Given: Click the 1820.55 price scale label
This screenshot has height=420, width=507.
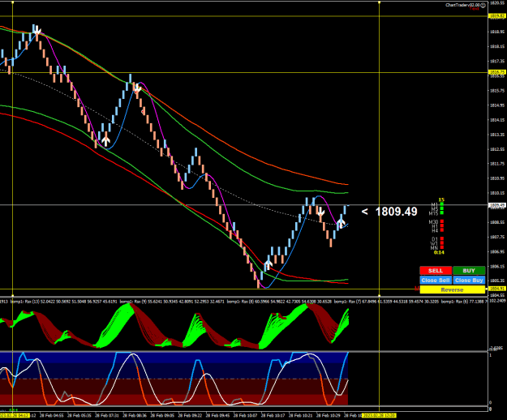Looking at the screenshot, I should click(497, 3).
